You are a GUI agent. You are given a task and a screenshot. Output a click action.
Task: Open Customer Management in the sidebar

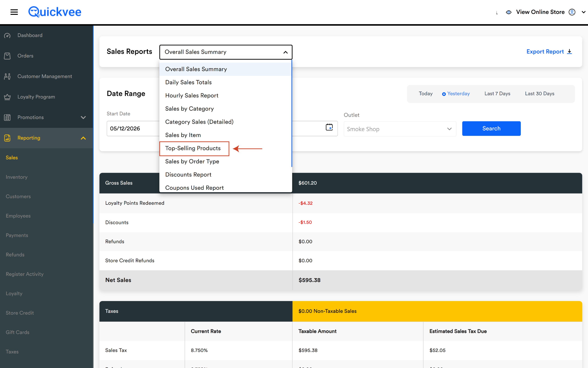(x=45, y=76)
